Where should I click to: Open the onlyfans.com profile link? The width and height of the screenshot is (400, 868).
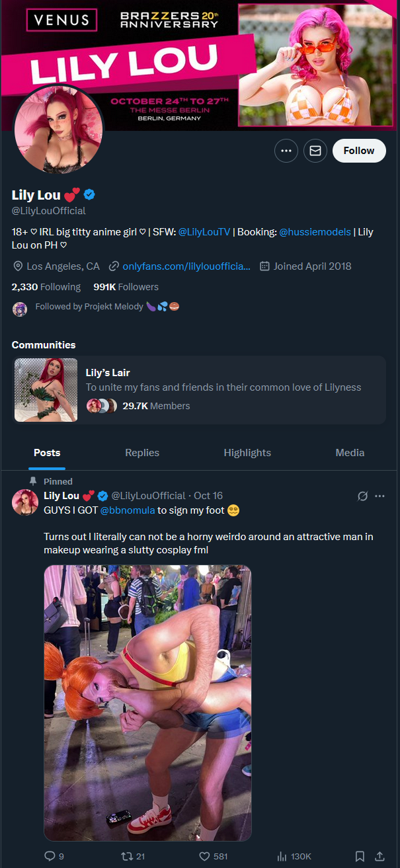tap(186, 266)
